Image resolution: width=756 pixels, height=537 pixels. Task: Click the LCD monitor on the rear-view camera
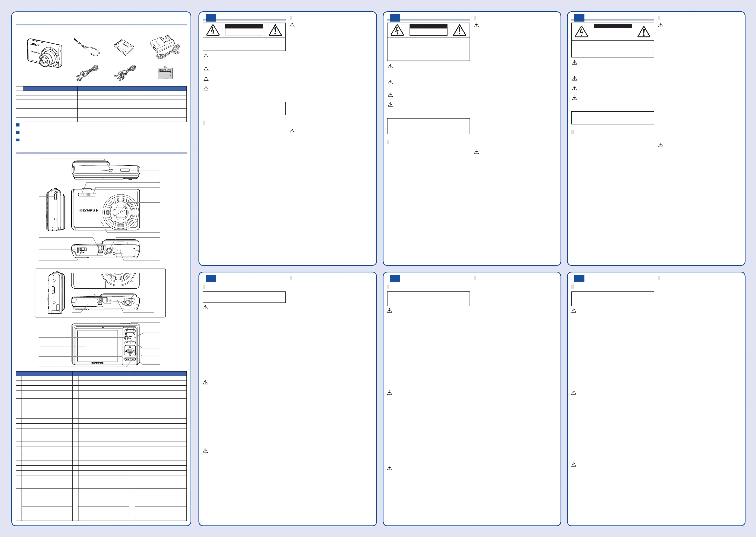click(97, 346)
